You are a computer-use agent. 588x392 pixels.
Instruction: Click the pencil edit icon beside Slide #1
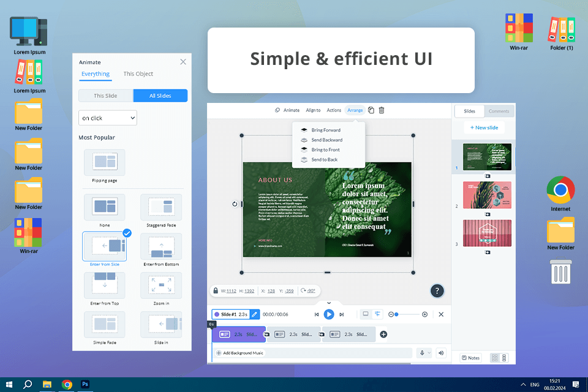click(x=254, y=314)
